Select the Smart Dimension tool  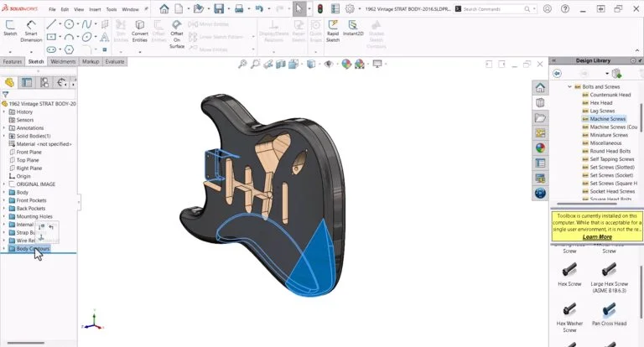31,32
